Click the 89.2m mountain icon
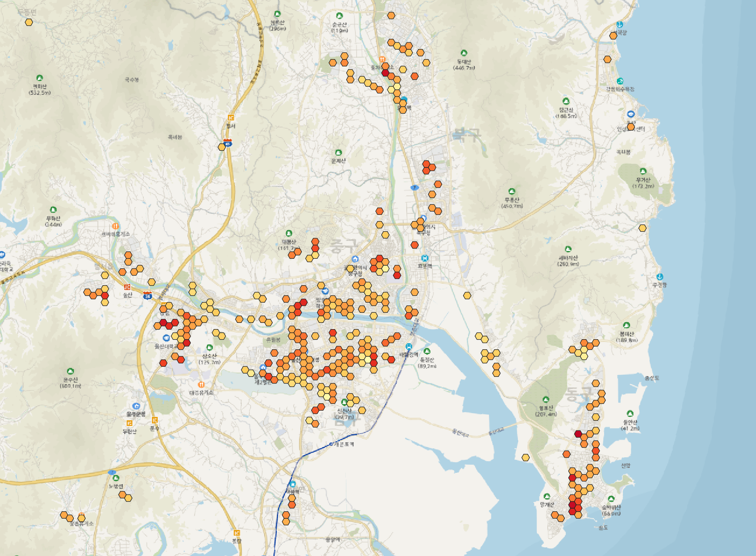This screenshot has height=556, width=756. click(427, 351)
